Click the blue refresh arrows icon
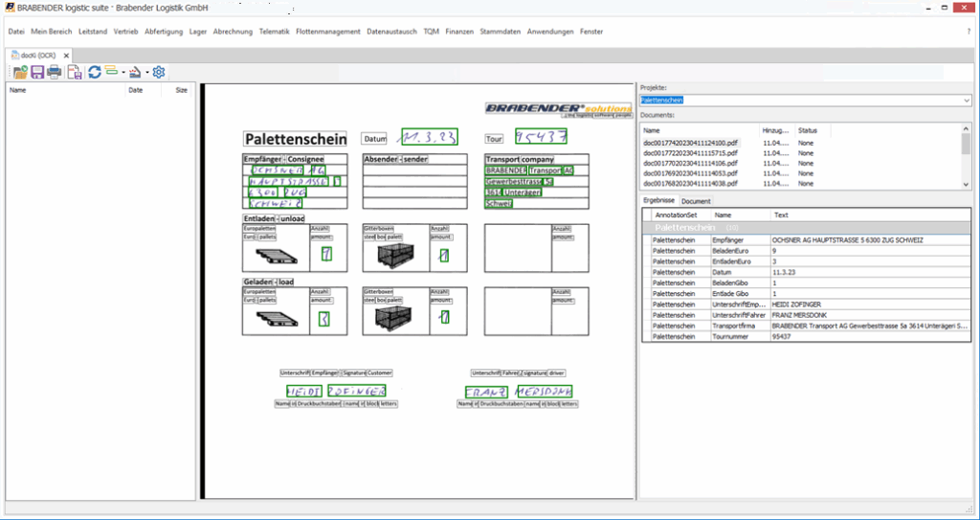 (95, 72)
